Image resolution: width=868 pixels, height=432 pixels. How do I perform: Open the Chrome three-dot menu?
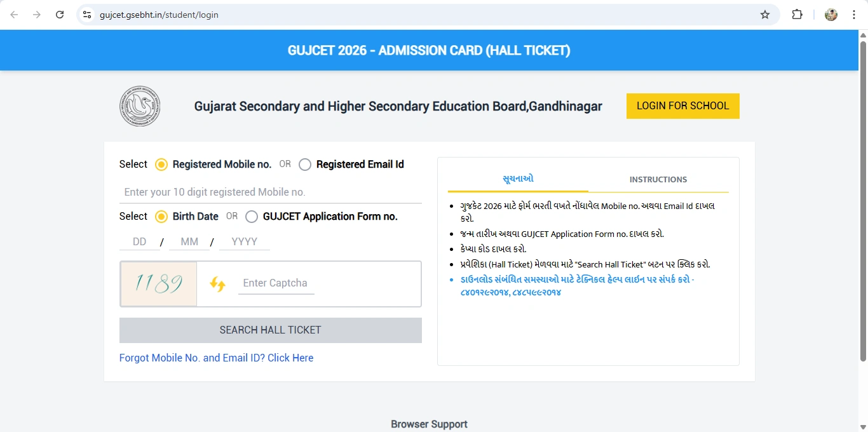[x=854, y=14]
